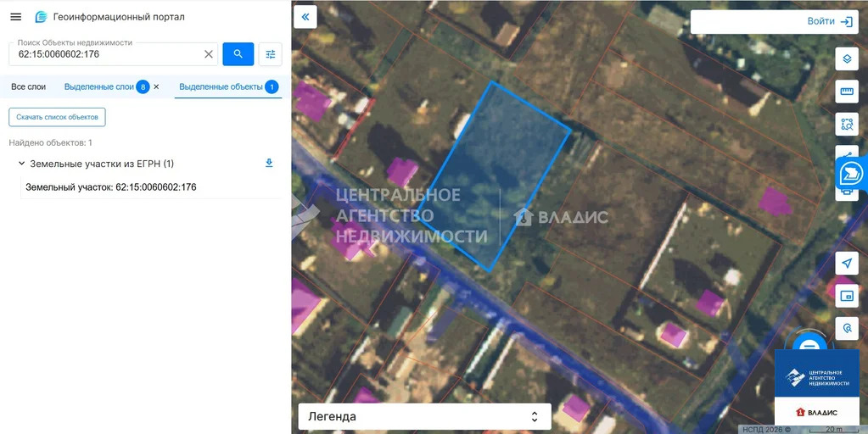Activate the ruler measurement tool
This screenshot has height=434, width=868.
pos(847,92)
